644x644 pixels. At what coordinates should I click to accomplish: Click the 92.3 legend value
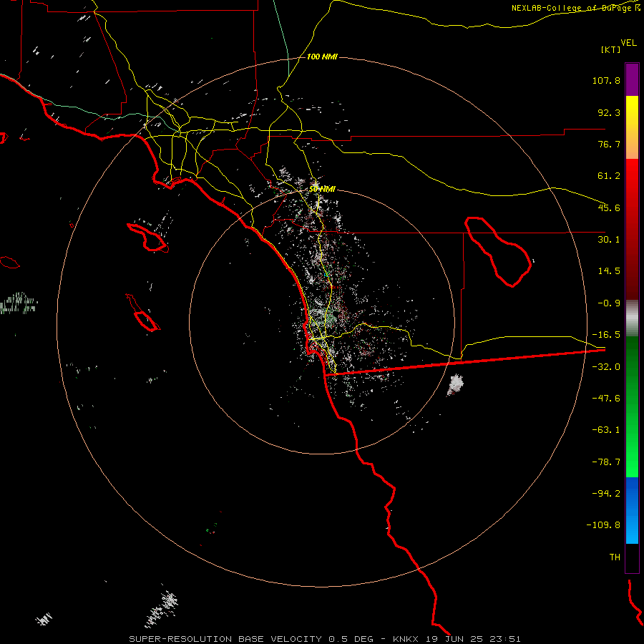tap(609, 112)
